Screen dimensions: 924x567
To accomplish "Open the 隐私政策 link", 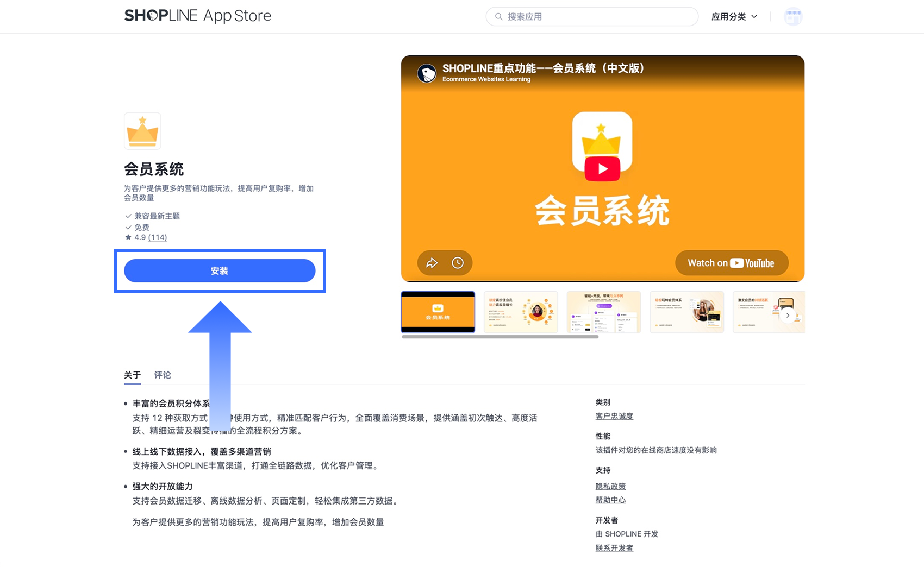I will tap(610, 486).
